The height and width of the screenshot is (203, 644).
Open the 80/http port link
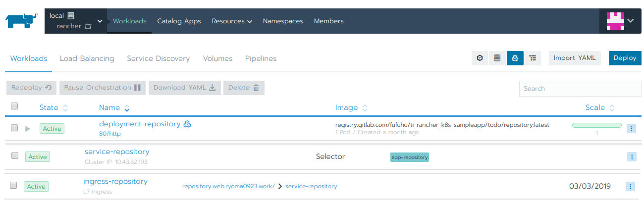click(109, 134)
